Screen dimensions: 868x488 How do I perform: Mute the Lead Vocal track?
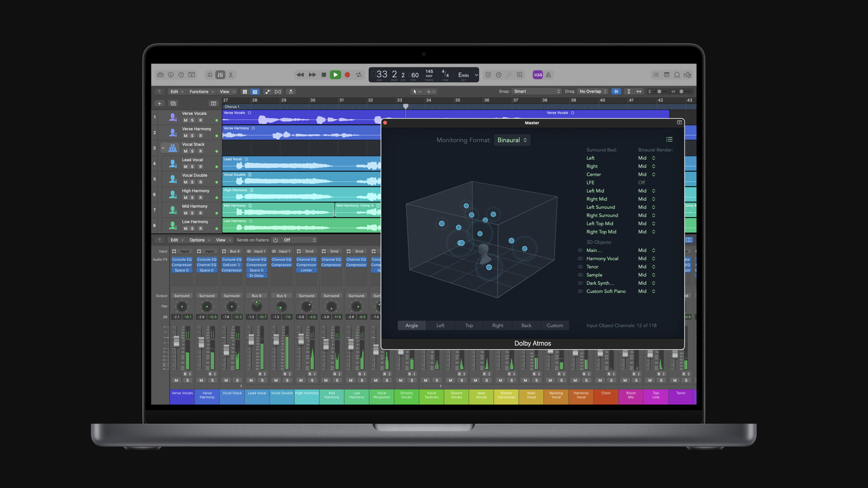tap(185, 166)
